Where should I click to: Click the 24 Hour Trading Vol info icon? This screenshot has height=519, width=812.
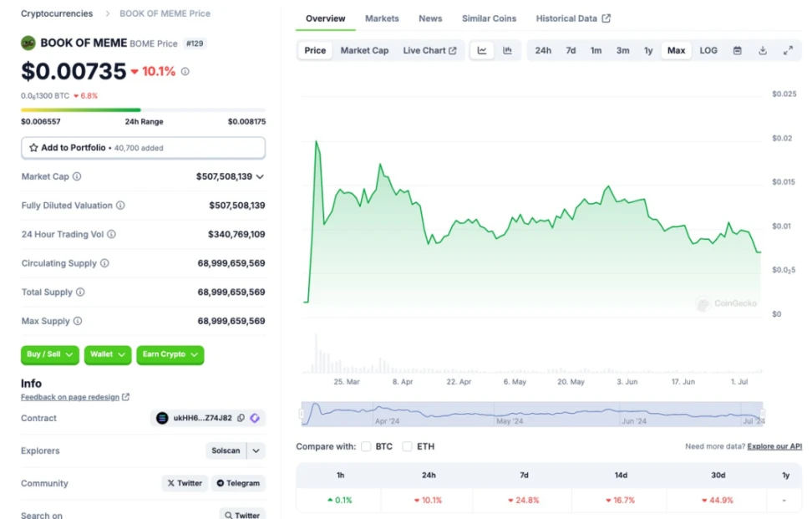pos(111,235)
